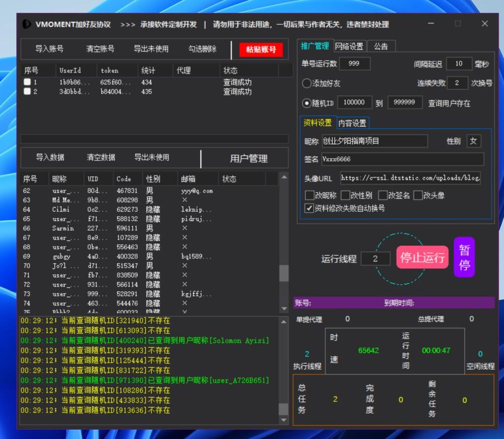This screenshot has height=439, width=504.
Task: Open the 公告 tab
Action: pyautogui.click(x=381, y=46)
